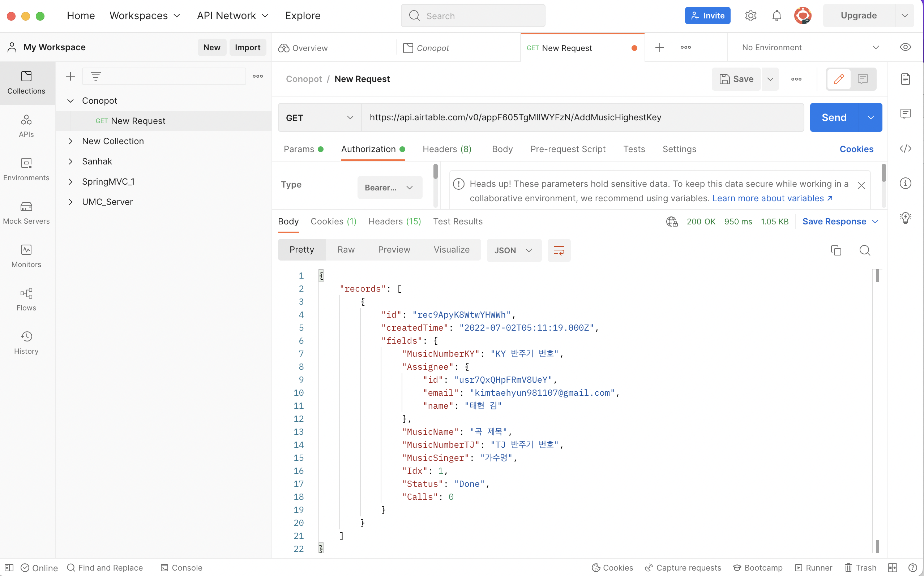Switch to the Conopot tab
The height and width of the screenshot is (576, 924).
click(458, 48)
